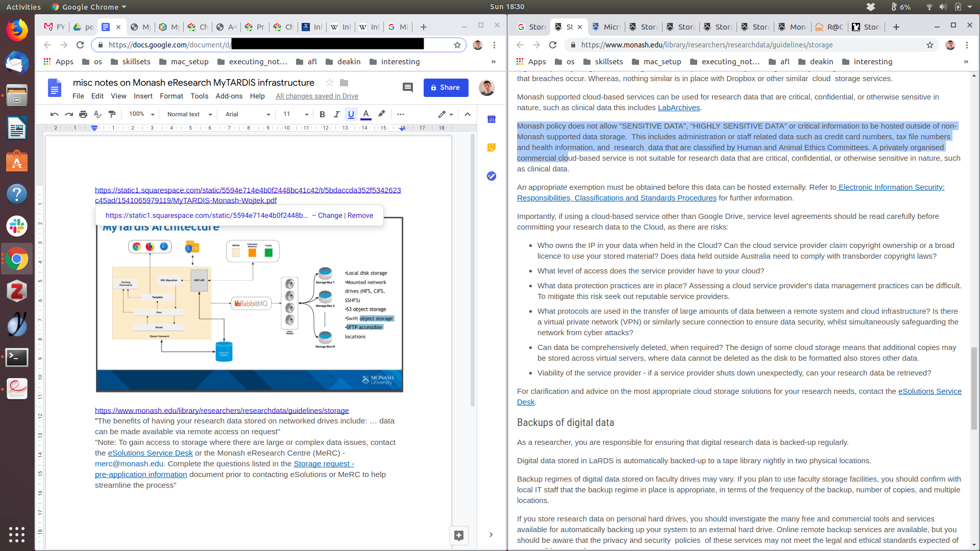This screenshot has width=980, height=551.
Task: Open the Normal text style dropdown
Action: pos(189,114)
